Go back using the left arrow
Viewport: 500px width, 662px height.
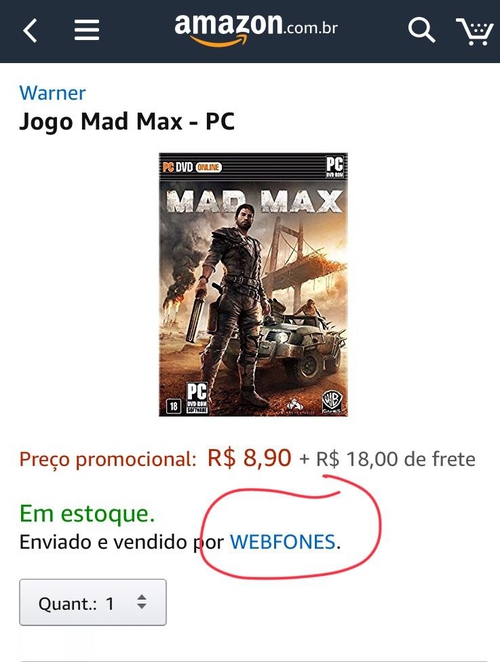pyautogui.click(x=30, y=31)
